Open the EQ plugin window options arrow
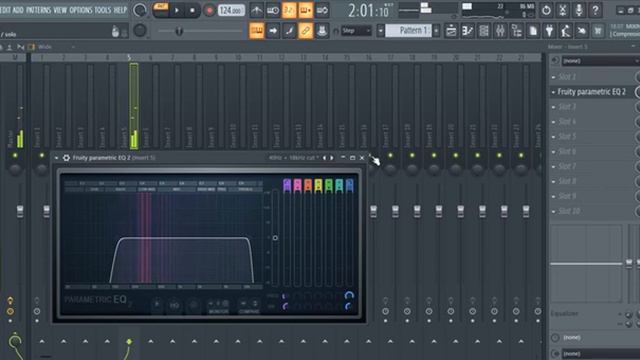The image size is (640, 360). (57, 158)
